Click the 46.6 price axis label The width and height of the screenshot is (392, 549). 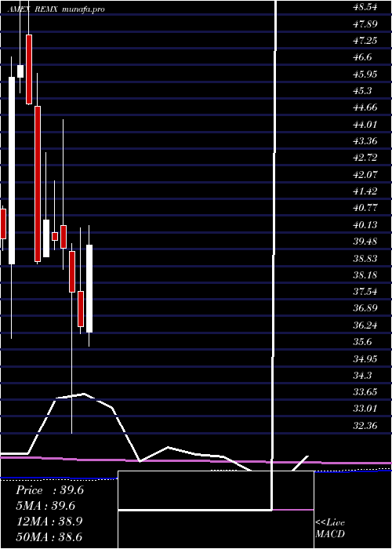(x=363, y=57)
